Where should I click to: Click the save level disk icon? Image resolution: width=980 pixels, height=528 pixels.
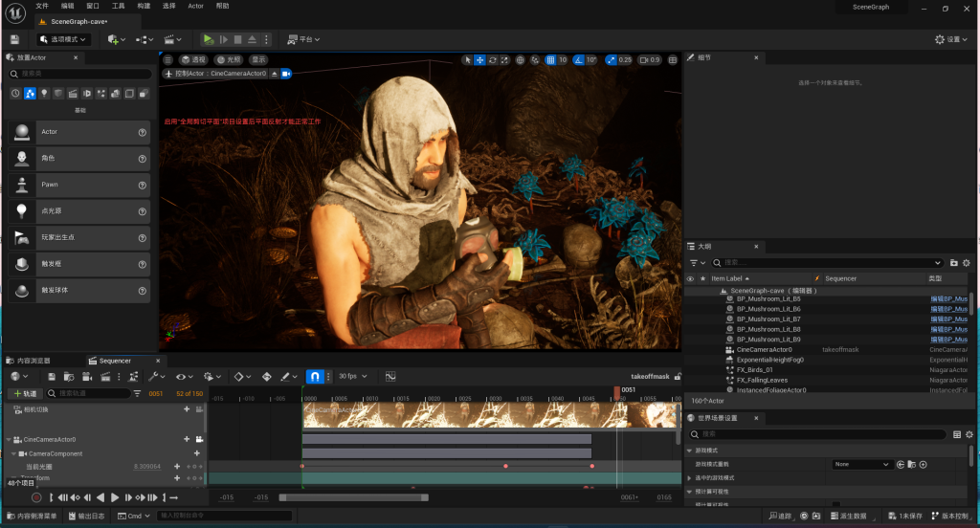(14, 39)
